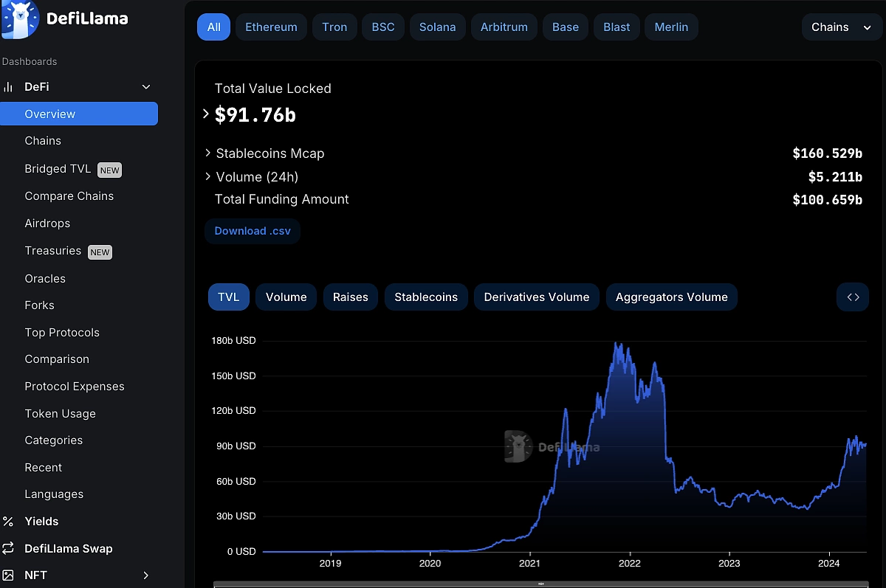Filter by Base chain
Screen dimensions: 886x588
(566, 27)
